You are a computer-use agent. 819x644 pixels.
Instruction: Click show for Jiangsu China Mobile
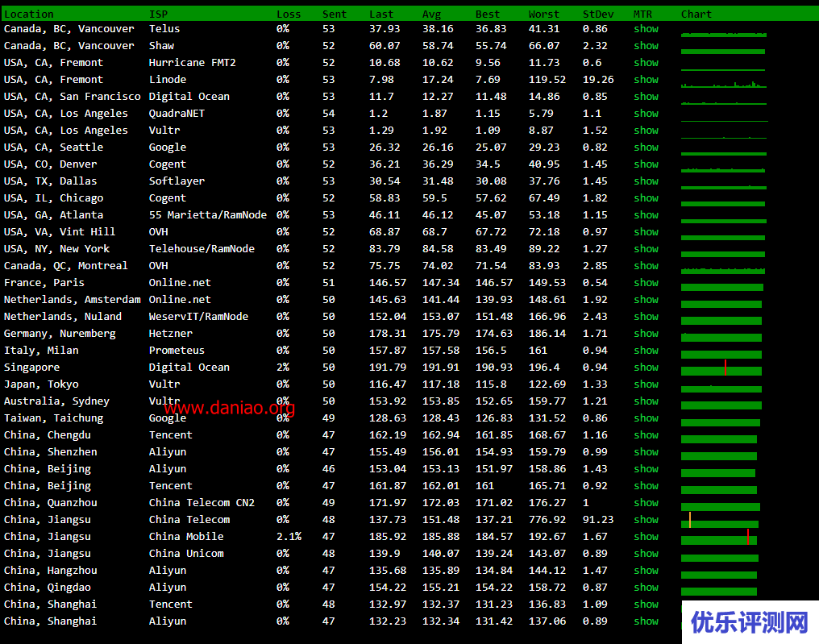646,537
